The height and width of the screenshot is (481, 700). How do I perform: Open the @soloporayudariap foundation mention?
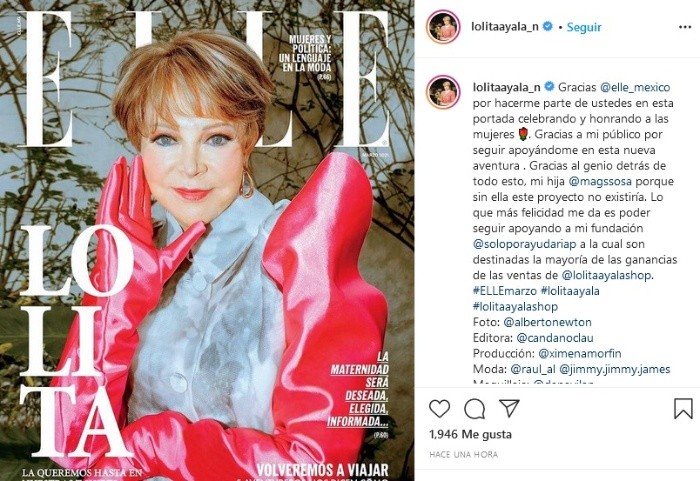525,244
